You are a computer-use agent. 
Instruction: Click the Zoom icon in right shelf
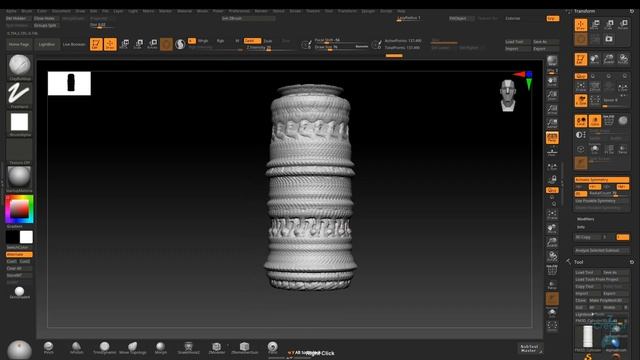tap(552, 96)
